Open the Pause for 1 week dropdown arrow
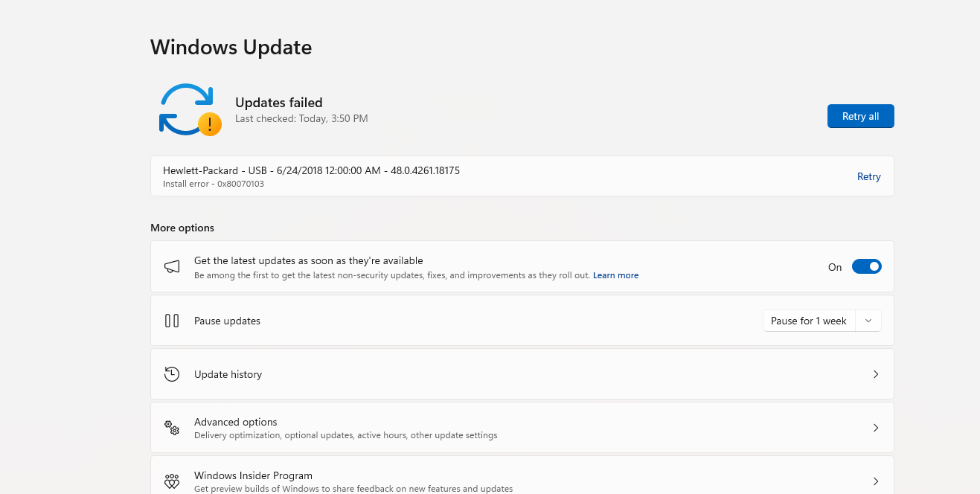980x494 pixels. pos(868,321)
